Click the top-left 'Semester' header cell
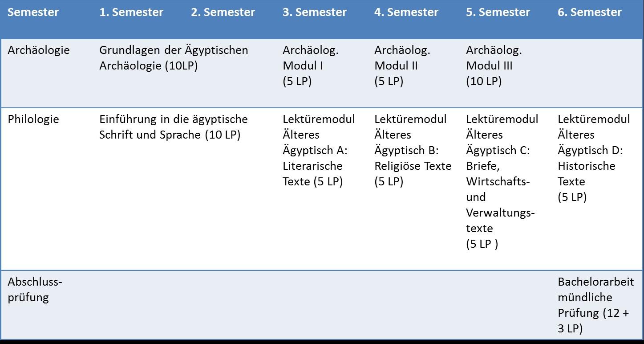 [x=33, y=12]
